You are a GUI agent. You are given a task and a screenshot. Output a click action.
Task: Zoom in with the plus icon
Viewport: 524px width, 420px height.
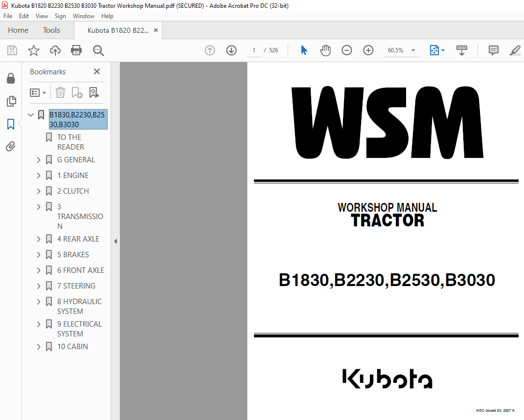click(x=368, y=50)
